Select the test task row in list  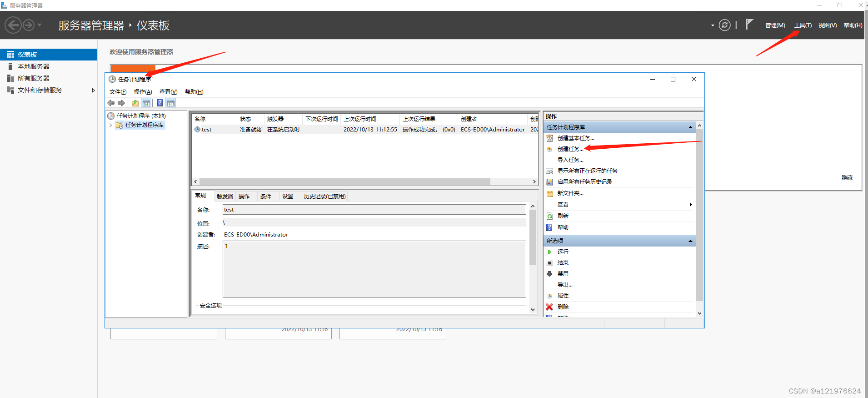207,130
